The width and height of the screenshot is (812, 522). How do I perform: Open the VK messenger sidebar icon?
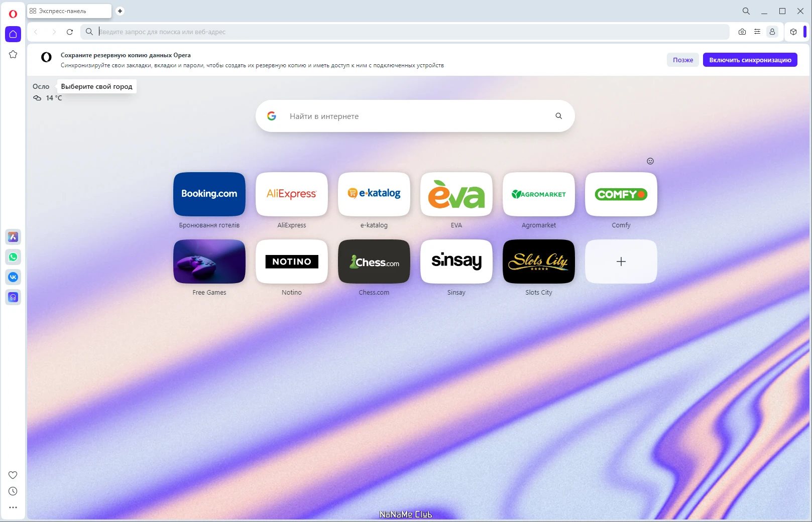(13, 277)
